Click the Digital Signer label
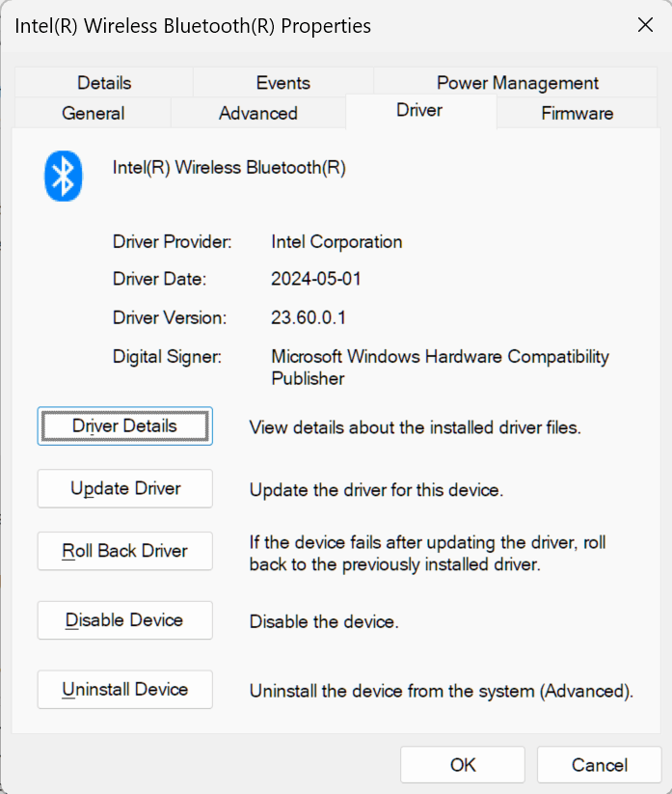Viewport: 672px width, 794px height. 167,357
